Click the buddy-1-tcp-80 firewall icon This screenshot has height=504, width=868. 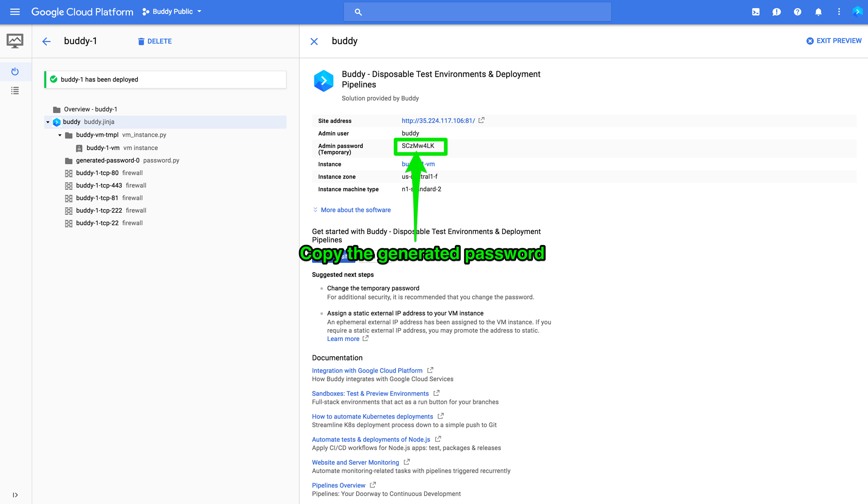click(x=69, y=173)
